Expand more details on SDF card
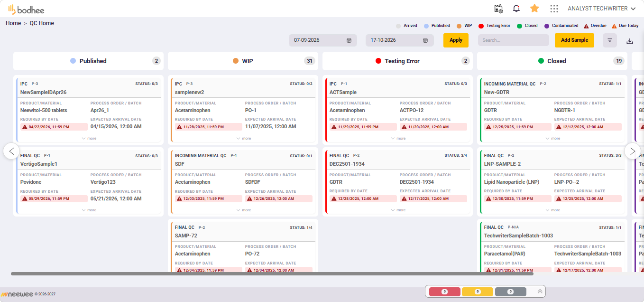This screenshot has height=302, width=644. click(x=244, y=210)
